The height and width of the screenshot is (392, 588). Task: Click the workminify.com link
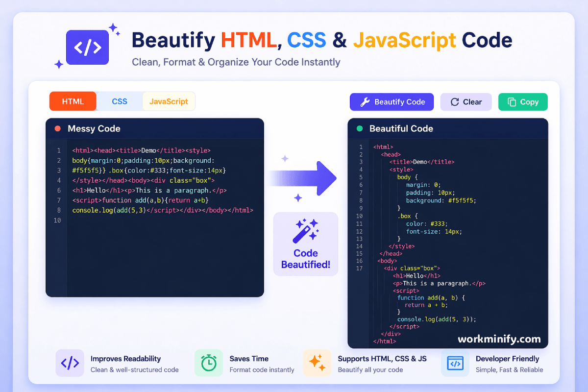(499, 339)
